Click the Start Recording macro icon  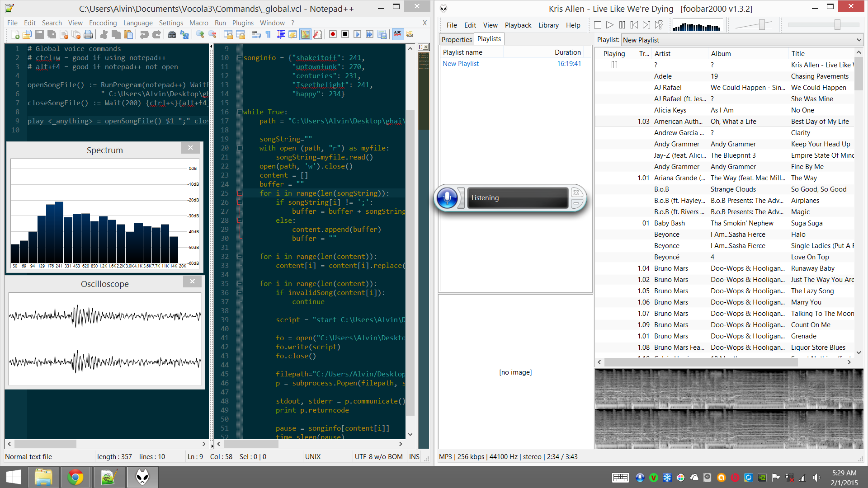[x=333, y=34]
